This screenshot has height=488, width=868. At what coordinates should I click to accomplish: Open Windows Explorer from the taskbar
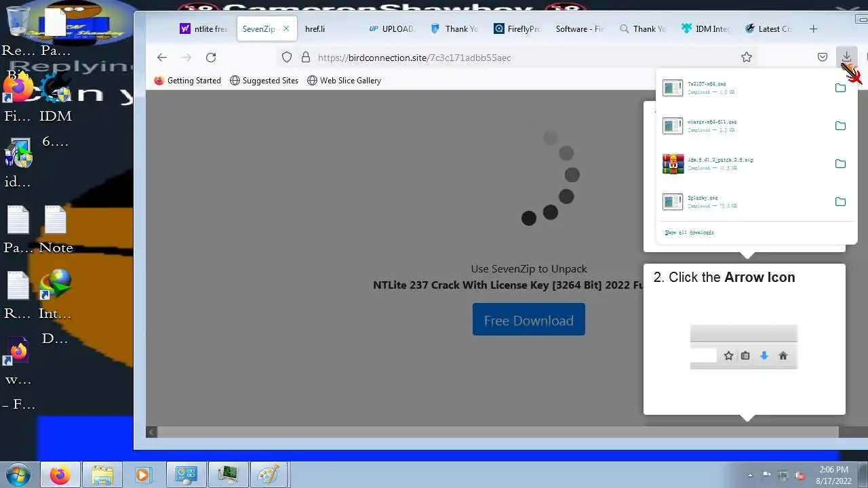102,474
